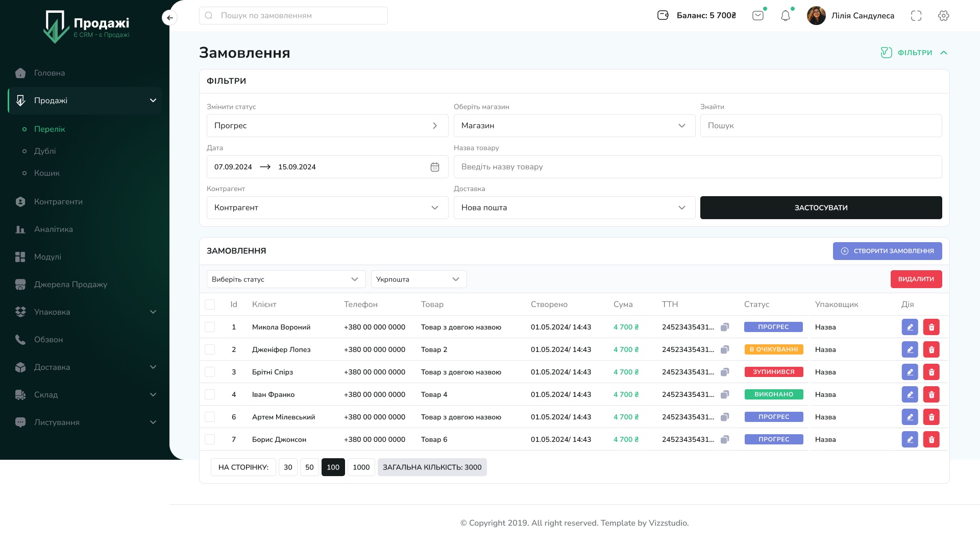Set 30 items per page
Image resolution: width=980 pixels, height=542 pixels.
point(288,467)
